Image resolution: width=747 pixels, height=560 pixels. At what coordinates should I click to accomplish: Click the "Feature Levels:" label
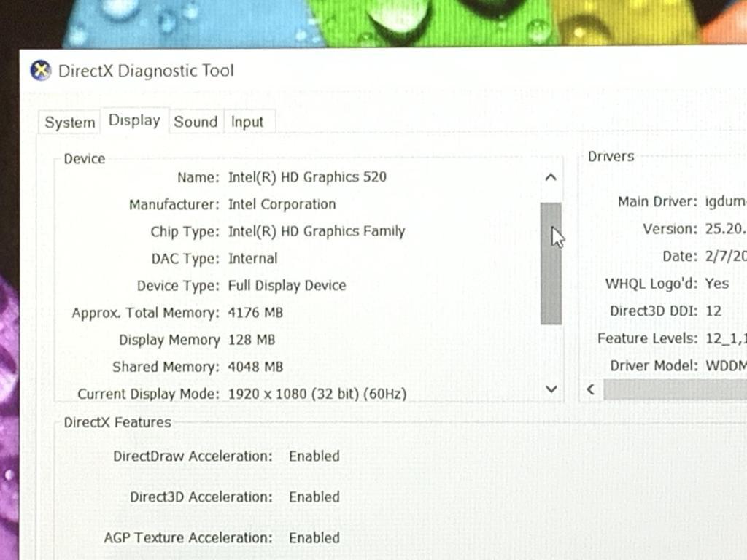(x=648, y=338)
